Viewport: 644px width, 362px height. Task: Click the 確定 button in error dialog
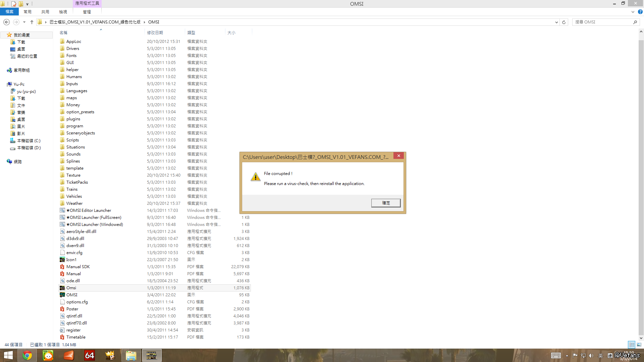click(386, 203)
